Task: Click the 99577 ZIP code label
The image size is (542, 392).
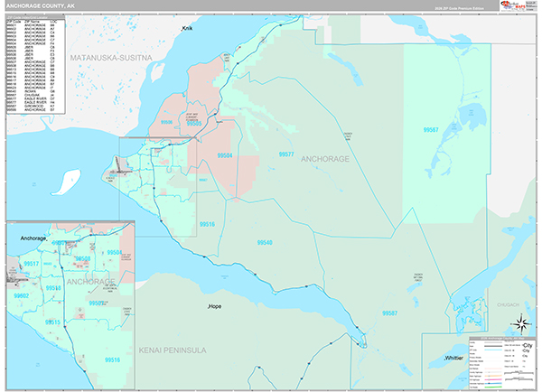Action: pos(286,154)
